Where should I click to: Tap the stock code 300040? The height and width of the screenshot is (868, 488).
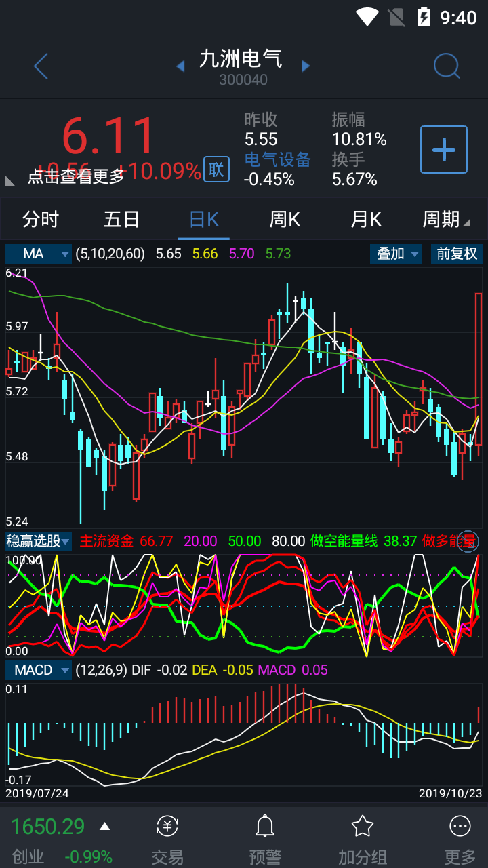point(243,80)
